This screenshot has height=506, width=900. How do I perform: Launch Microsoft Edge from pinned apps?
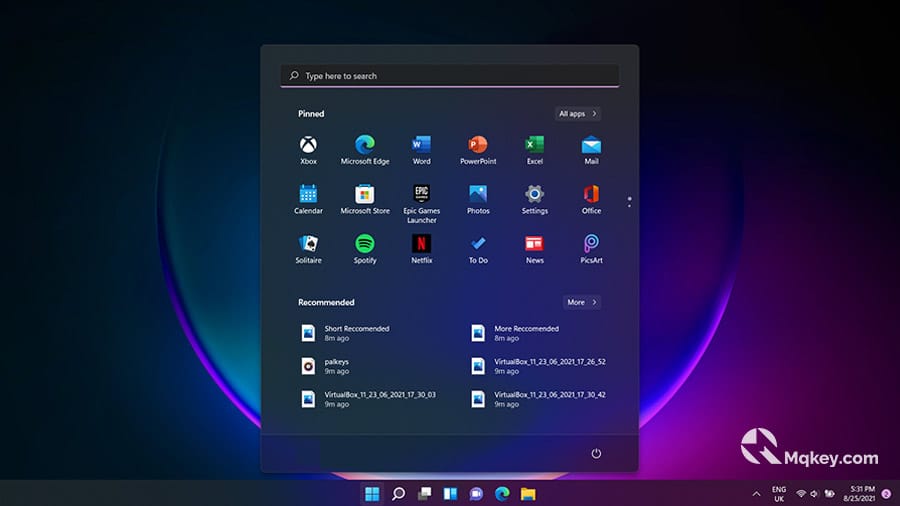pos(364,150)
